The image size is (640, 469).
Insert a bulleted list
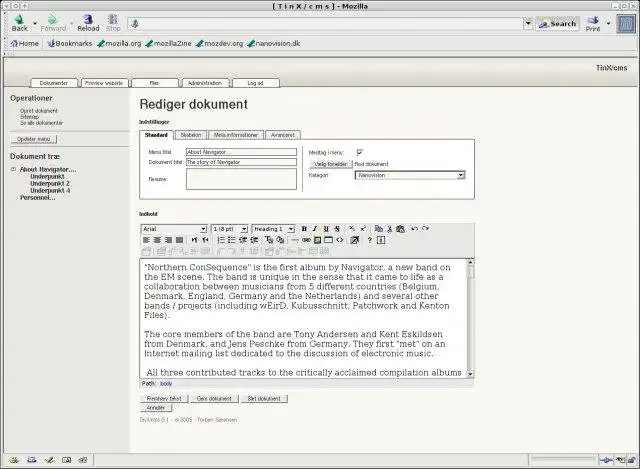(231, 240)
